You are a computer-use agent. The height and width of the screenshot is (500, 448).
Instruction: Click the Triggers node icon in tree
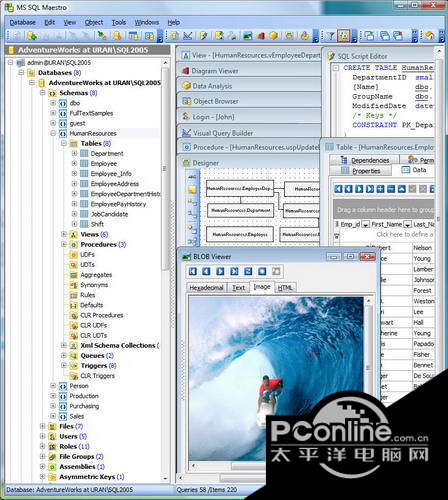(x=73, y=366)
